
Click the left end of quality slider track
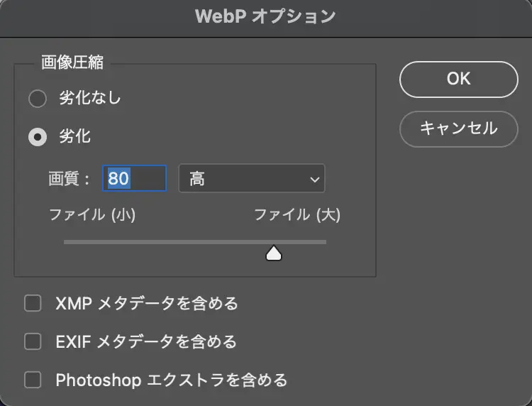(x=66, y=242)
